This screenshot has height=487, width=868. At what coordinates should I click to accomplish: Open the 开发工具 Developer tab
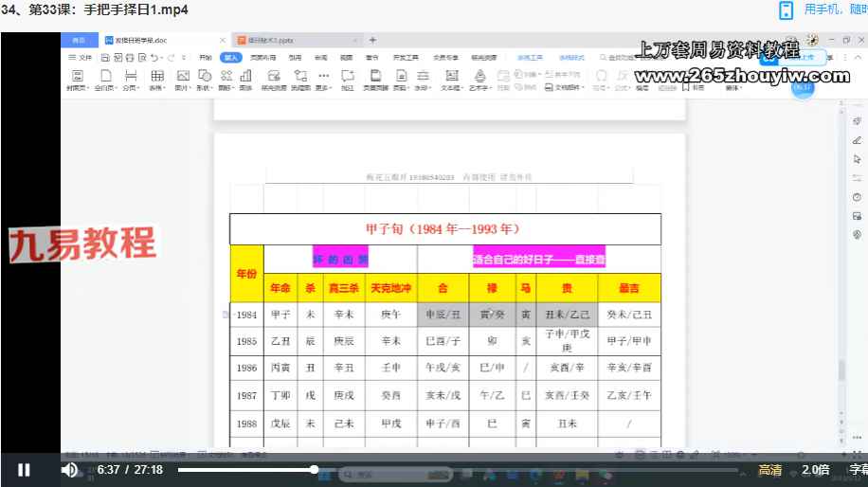tap(406, 58)
